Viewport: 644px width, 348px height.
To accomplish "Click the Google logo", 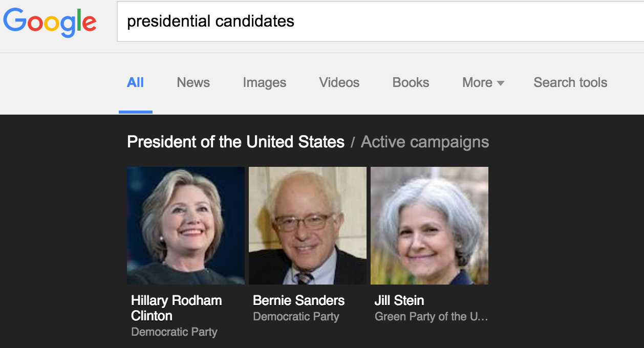I will coord(50,21).
